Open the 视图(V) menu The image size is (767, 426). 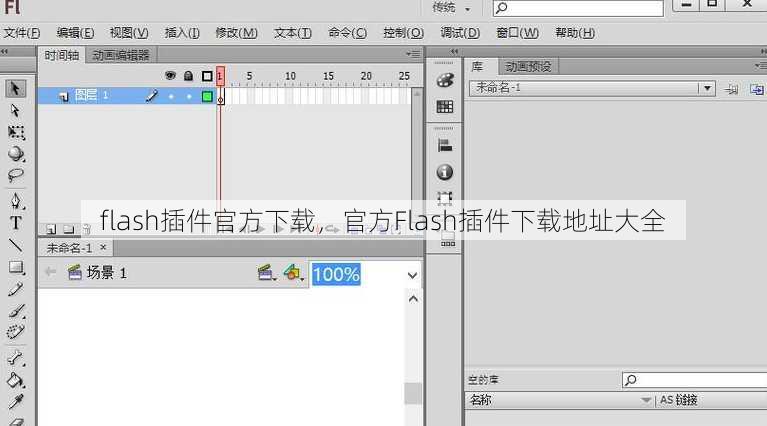pos(129,33)
